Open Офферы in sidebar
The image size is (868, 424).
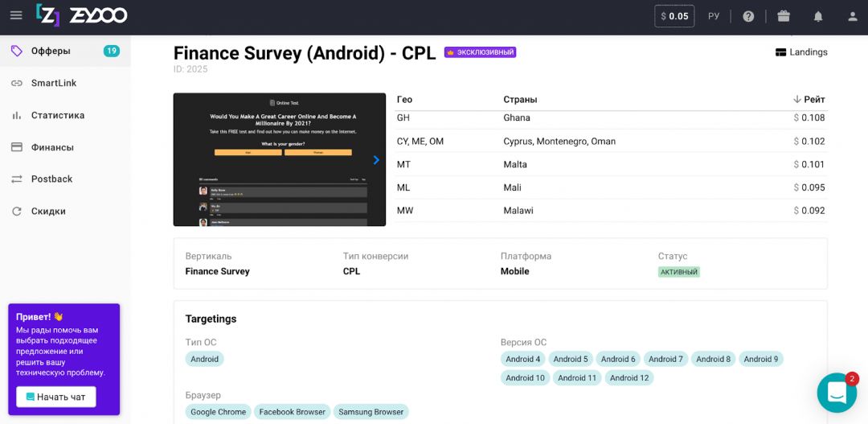(x=51, y=51)
